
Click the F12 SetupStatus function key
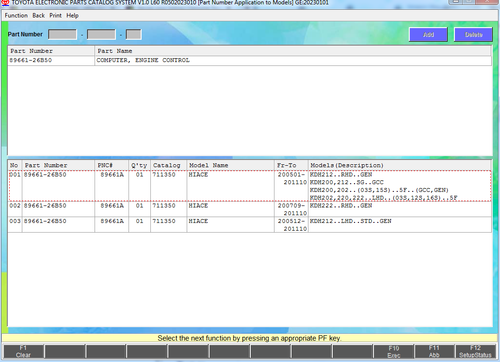click(475, 351)
